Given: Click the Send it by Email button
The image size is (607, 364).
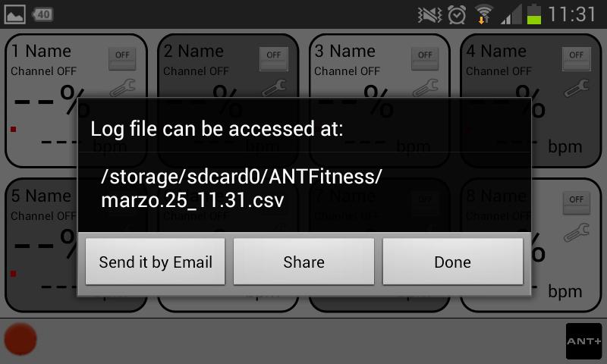Looking at the screenshot, I should coord(156,262).
